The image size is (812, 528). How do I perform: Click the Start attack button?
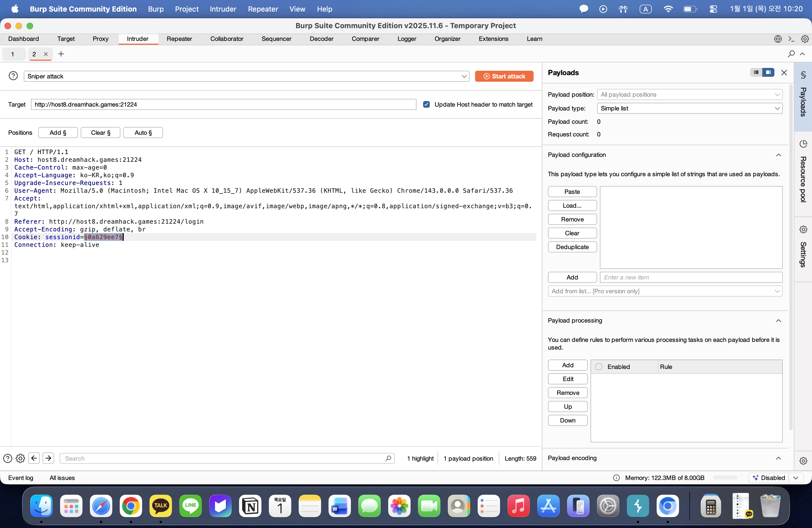(x=504, y=76)
